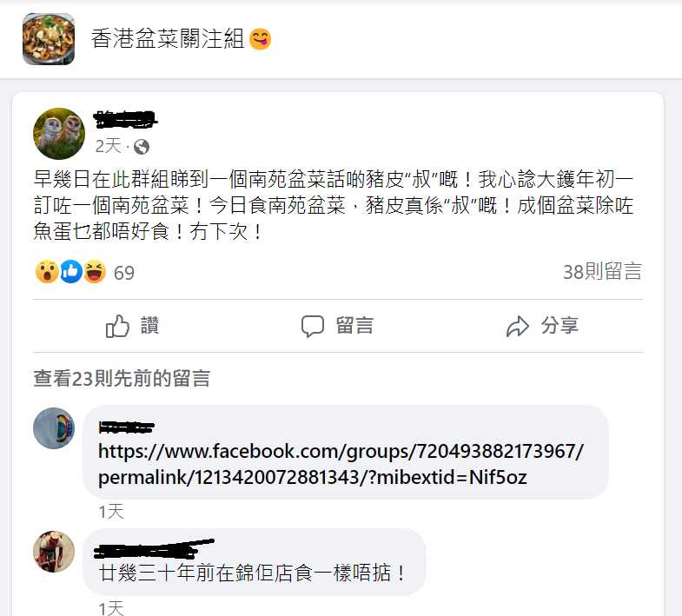Open the owl profile picture of poster
This screenshot has height=616, width=682.
[x=59, y=134]
